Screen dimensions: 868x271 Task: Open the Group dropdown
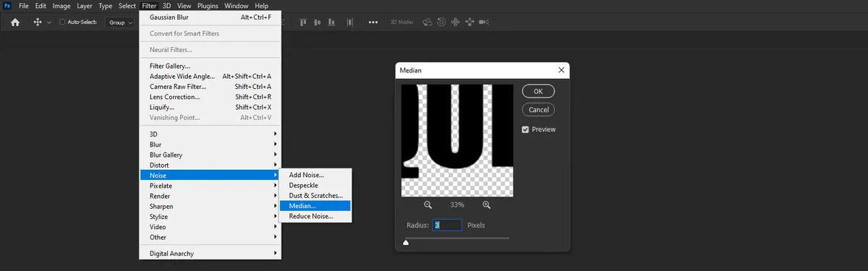tap(120, 22)
